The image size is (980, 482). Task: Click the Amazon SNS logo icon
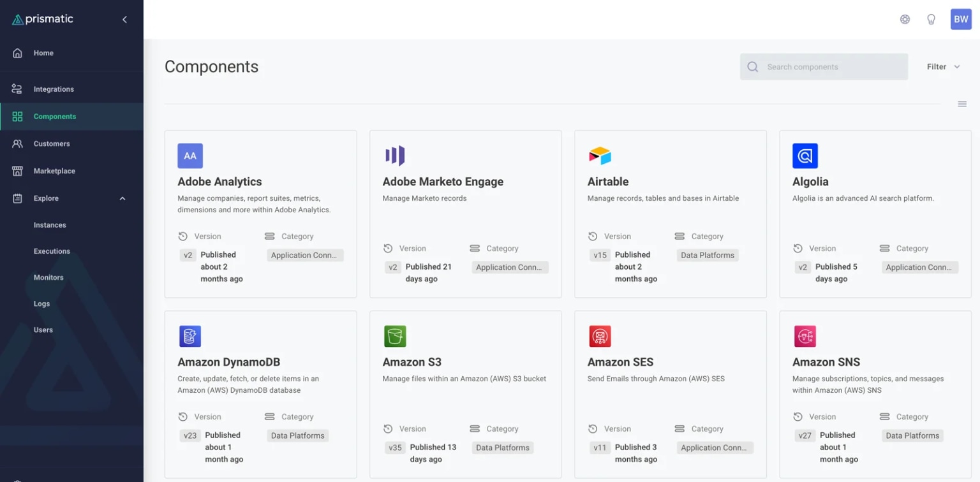coord(805,336)
